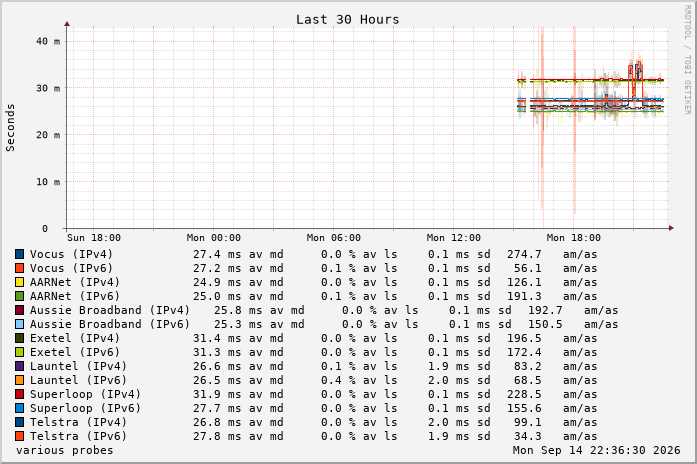Viewport: 697px width, 464px height.
Task: Click the Superloop (IPv6) blue swatch
Action: coord(20,408)
